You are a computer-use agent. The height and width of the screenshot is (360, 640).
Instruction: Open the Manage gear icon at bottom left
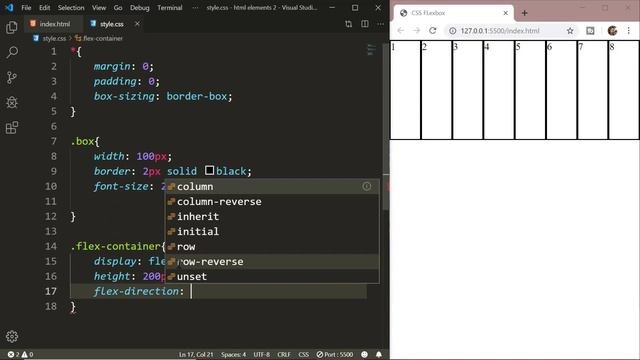12,336
